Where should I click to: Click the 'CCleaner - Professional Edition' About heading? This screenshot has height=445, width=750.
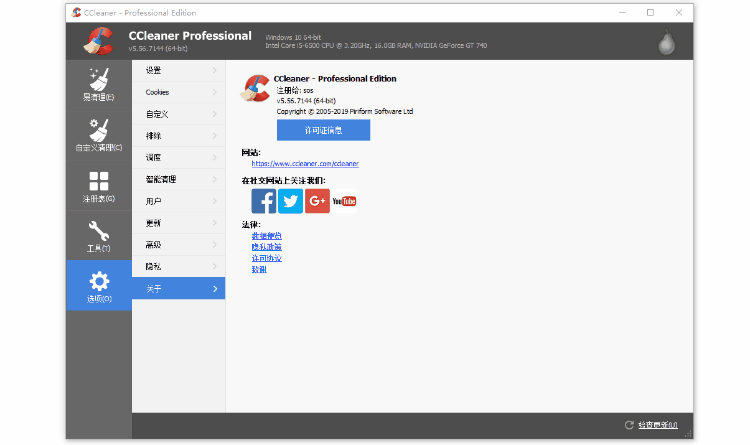point(335,79)
